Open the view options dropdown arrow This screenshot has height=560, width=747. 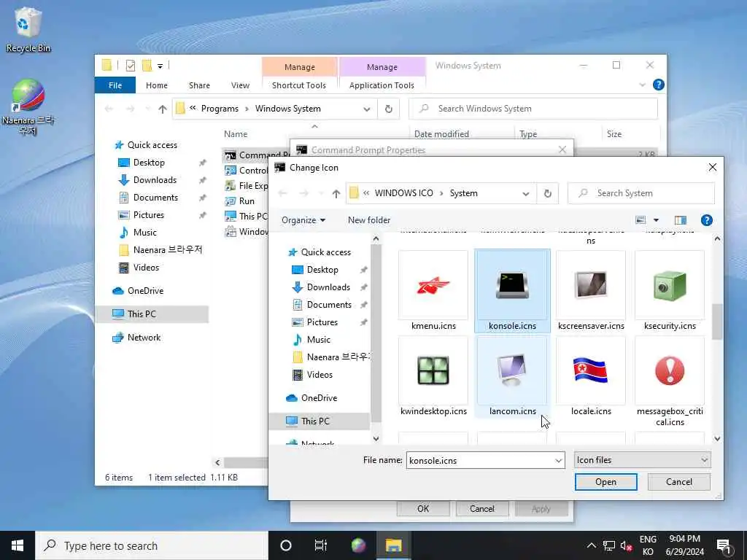click(656, 220)
